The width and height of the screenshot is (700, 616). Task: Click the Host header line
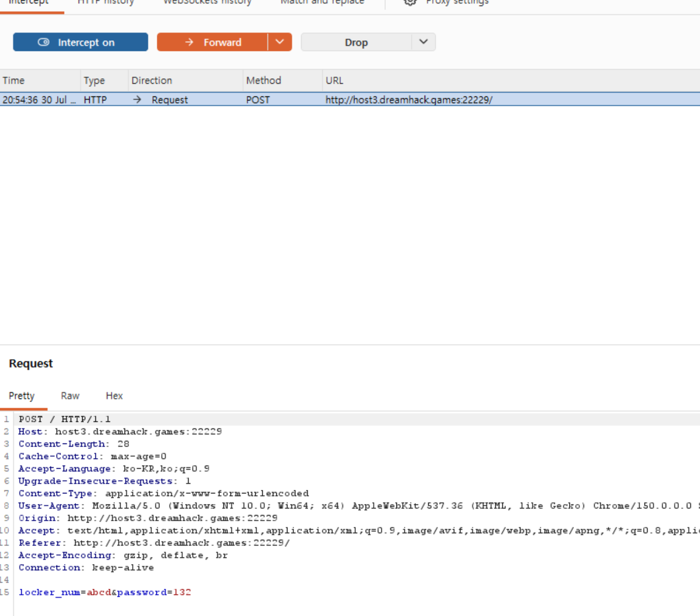[120, 432]
